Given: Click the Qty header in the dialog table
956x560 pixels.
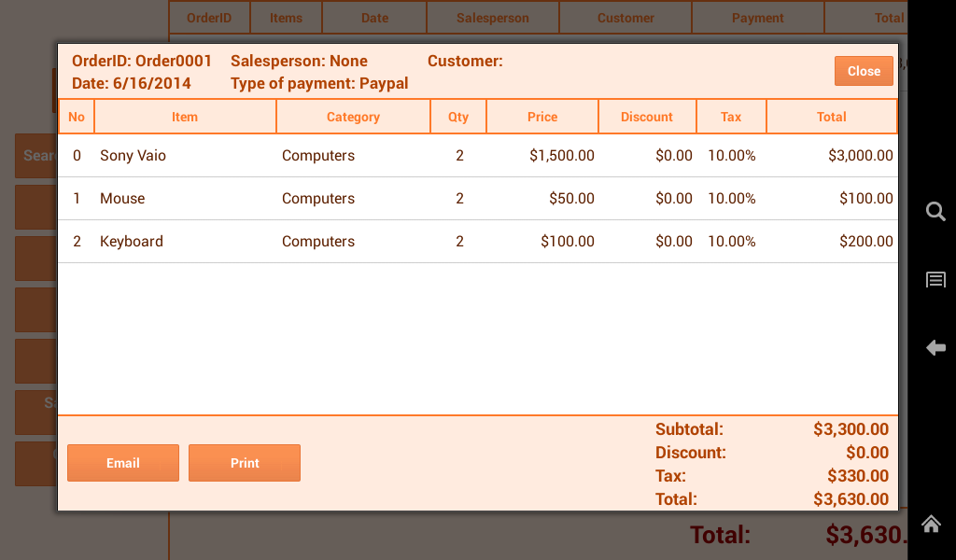Looking at the screenshot, I should [x=458, y=116].
